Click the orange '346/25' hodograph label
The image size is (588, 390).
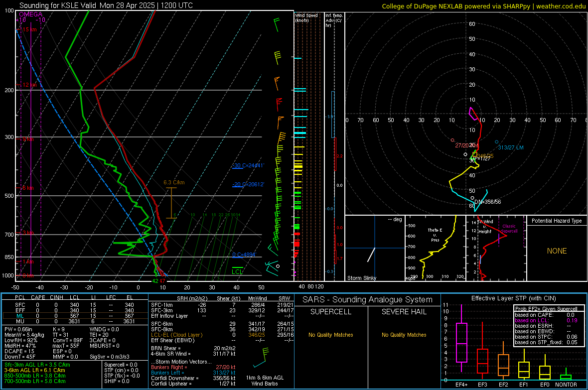[485, 156]
